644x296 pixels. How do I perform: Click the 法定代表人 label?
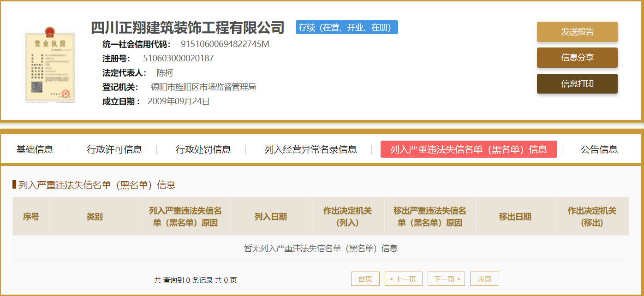[125, 73]
